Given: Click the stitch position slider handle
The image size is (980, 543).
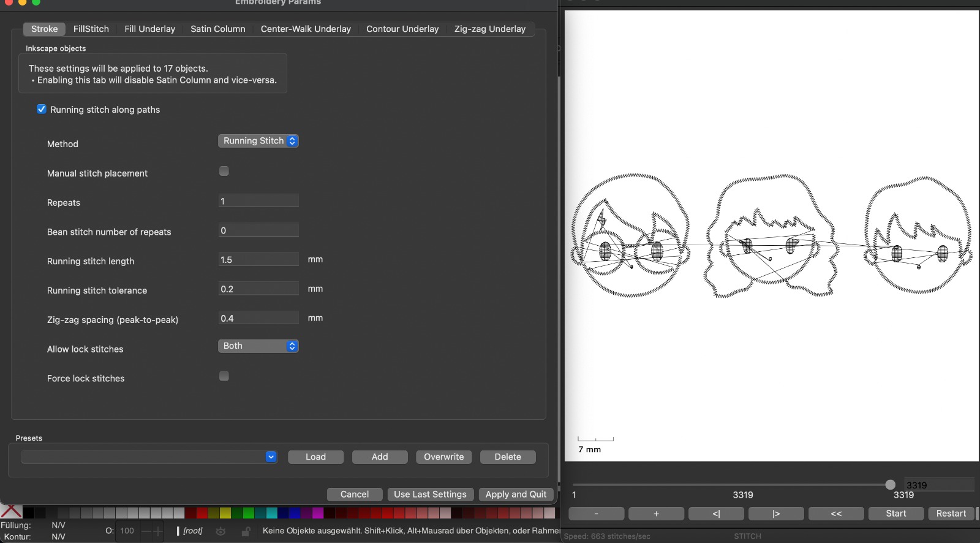Looking at the screenshot, I should click(x=890, y=485).
